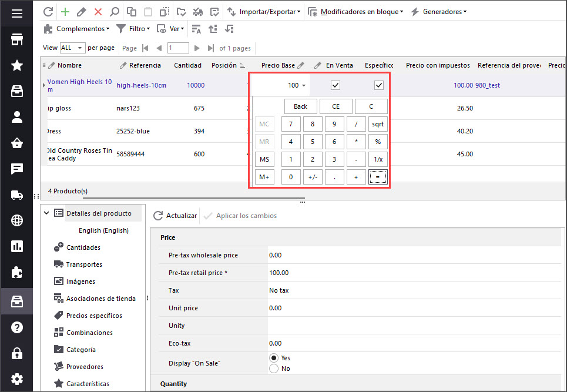Open help question mark in sidebar
Viewport: 567px width, 392px height.
[16, 327]
